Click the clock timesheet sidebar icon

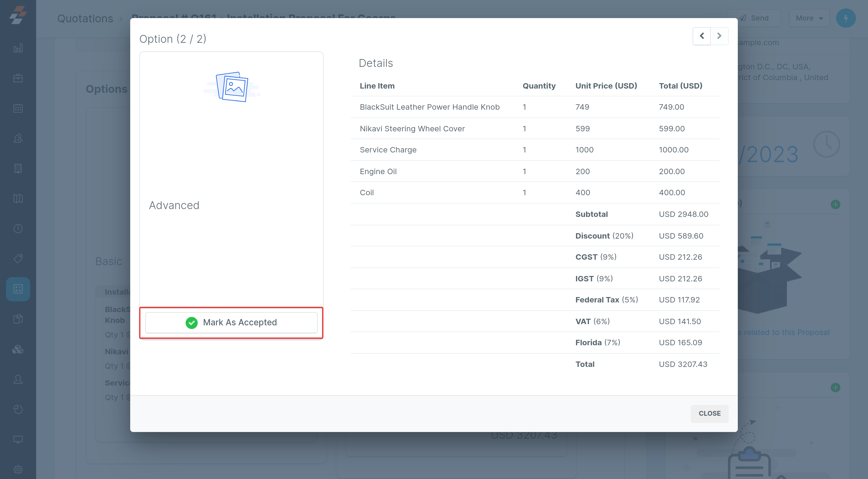pyautogui.click(x=18, y=229)
